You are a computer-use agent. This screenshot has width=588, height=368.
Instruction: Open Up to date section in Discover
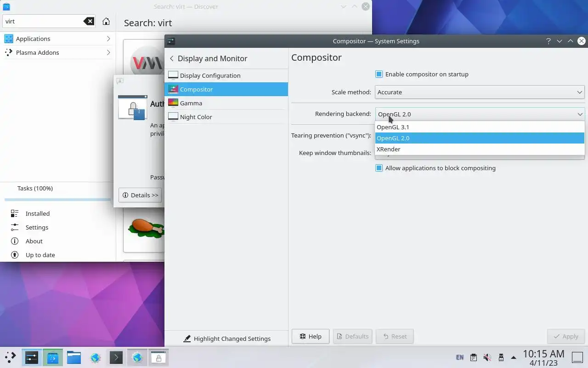tap(57, 255)
